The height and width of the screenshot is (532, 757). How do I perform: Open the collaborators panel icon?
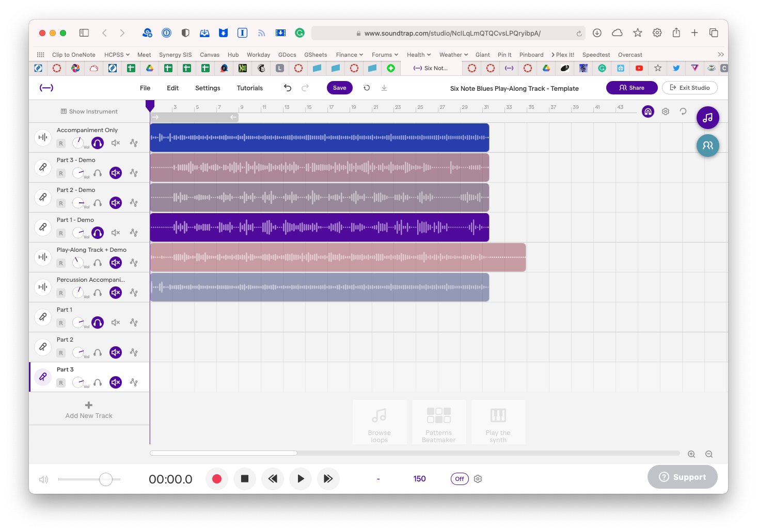(x=707, y=146)
